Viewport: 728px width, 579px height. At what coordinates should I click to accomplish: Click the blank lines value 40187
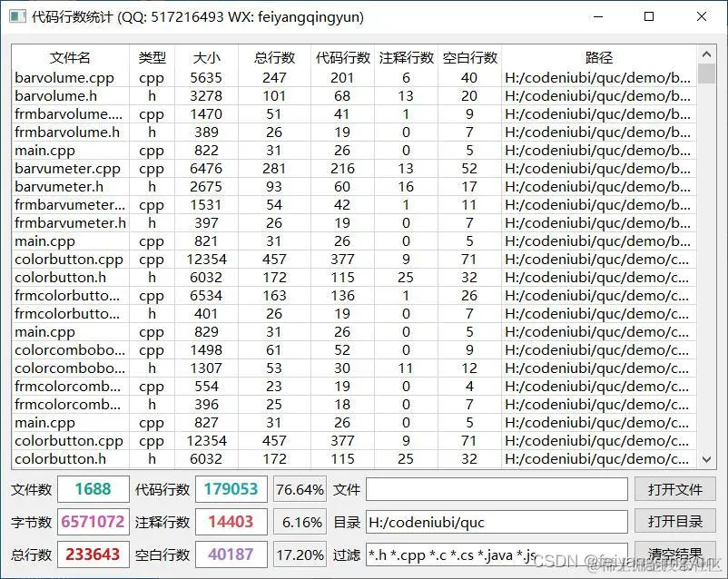(x=231, y=554)
